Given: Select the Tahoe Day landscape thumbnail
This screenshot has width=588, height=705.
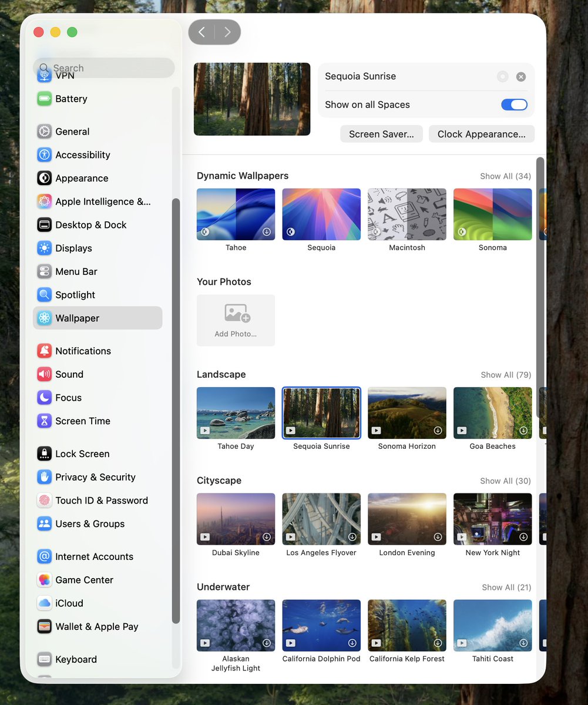Looking at the screenshot, I should click(x=236, y=413).
